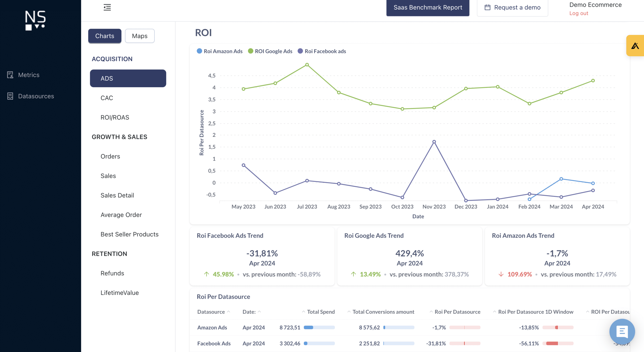Click the Date sort chevron in the table

[x=259, y=311]
